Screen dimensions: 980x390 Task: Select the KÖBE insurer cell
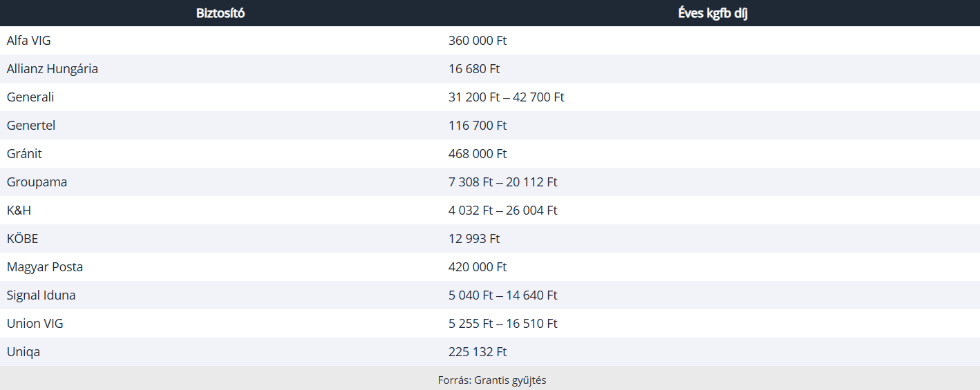point(22,239)
